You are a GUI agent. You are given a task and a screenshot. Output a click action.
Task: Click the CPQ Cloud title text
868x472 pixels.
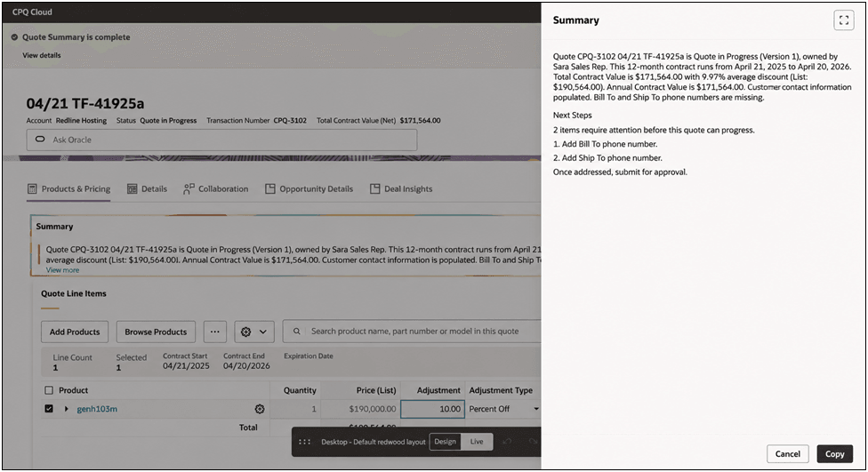32,12
